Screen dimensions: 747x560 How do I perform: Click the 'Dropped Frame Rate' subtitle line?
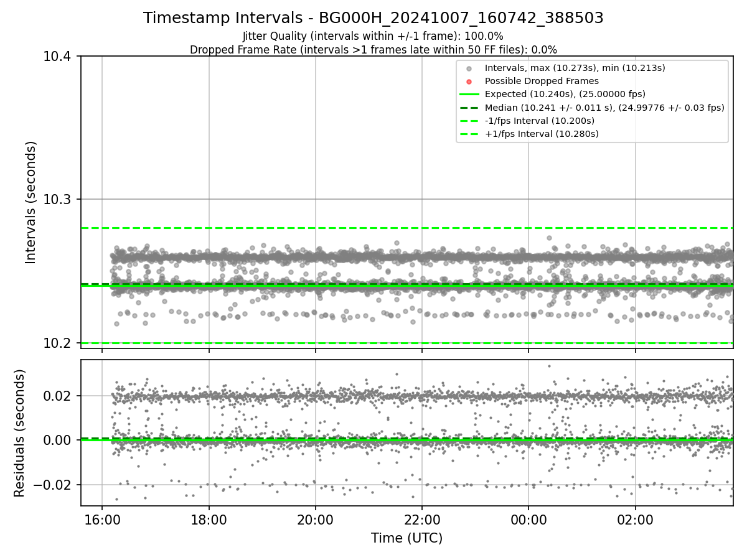coord(374,49)
